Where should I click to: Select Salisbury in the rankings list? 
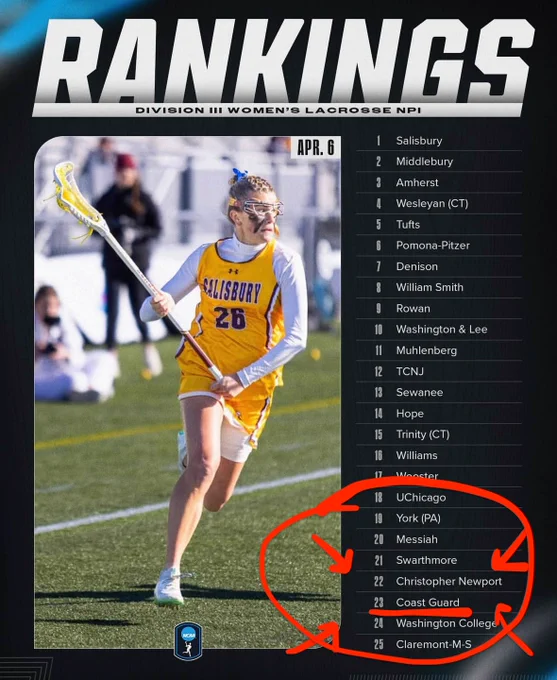(x=439, y=141)
